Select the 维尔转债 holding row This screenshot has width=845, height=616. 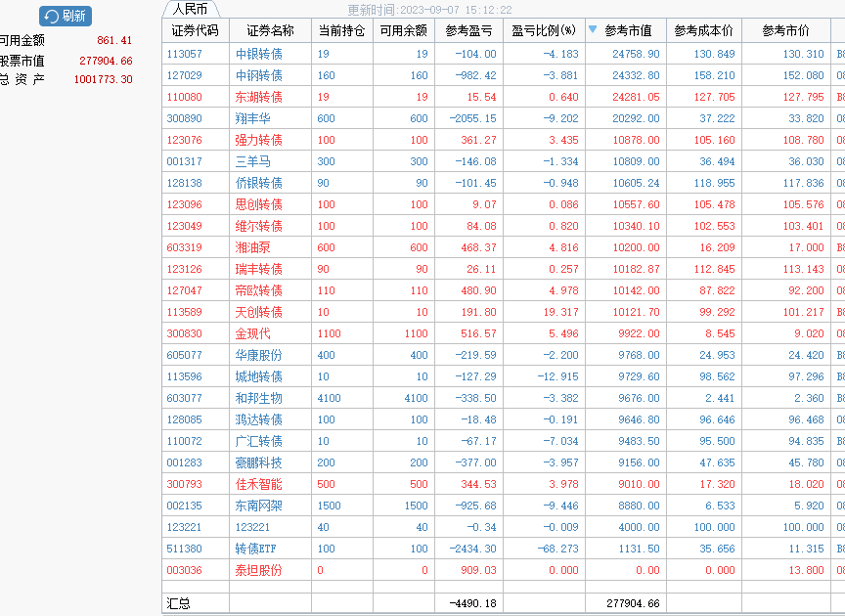coord(504,226)
